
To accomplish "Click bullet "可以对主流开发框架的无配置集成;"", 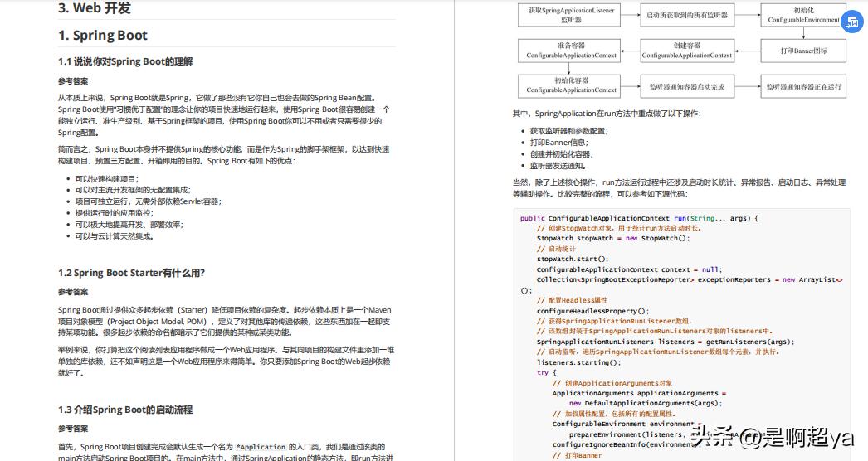I will click(x=133, y=190).
